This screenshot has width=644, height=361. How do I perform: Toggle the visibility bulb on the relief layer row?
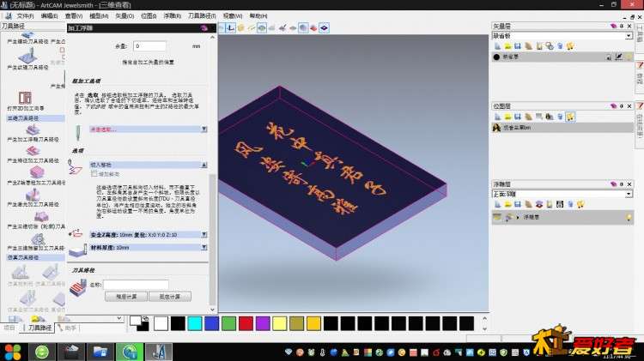click(x=629, y=218)
